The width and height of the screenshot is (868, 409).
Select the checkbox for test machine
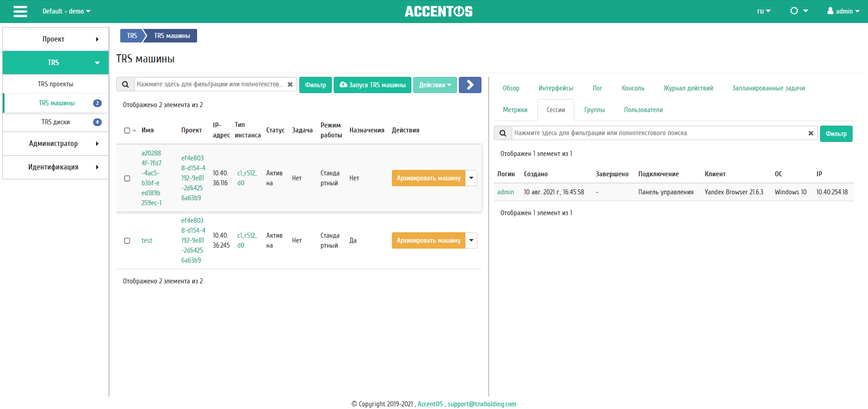127,241
